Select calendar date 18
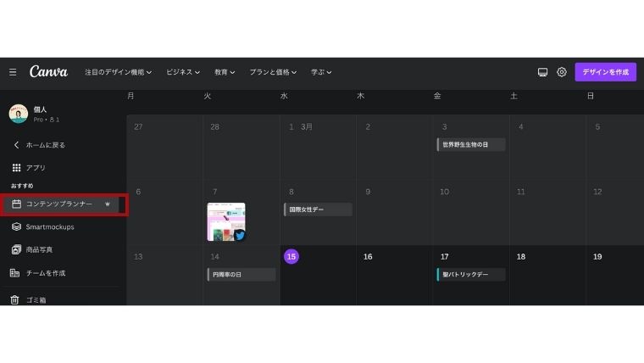The height and width of the screenshot is (363, 644). click(521, 256)
